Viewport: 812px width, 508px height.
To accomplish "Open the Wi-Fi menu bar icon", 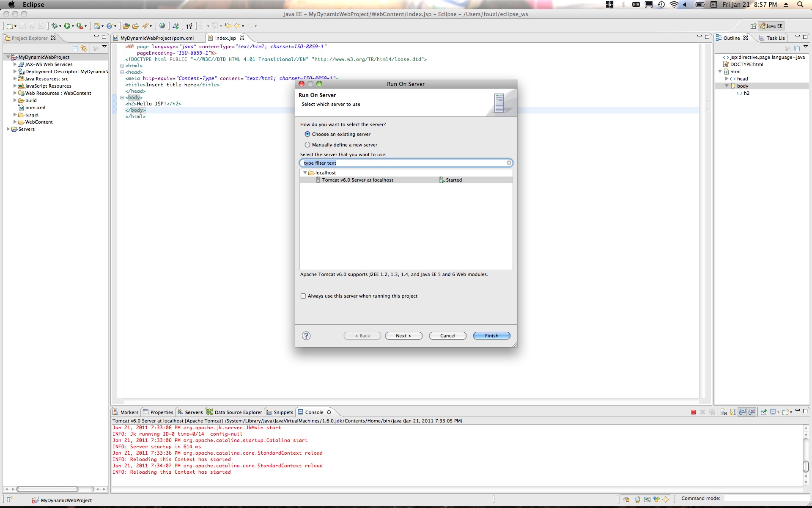I will [x=674, y=5].
